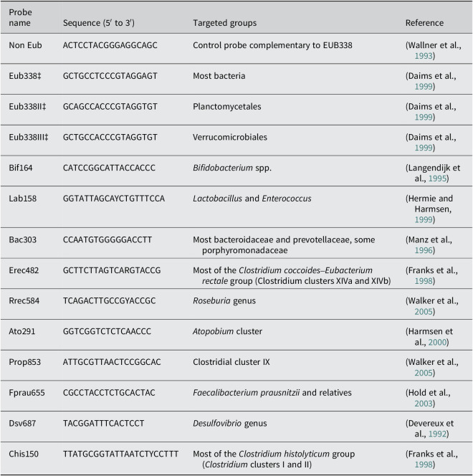Select the Targeted groups column header
Screen dimensions: 473x476
pos(224,23)
